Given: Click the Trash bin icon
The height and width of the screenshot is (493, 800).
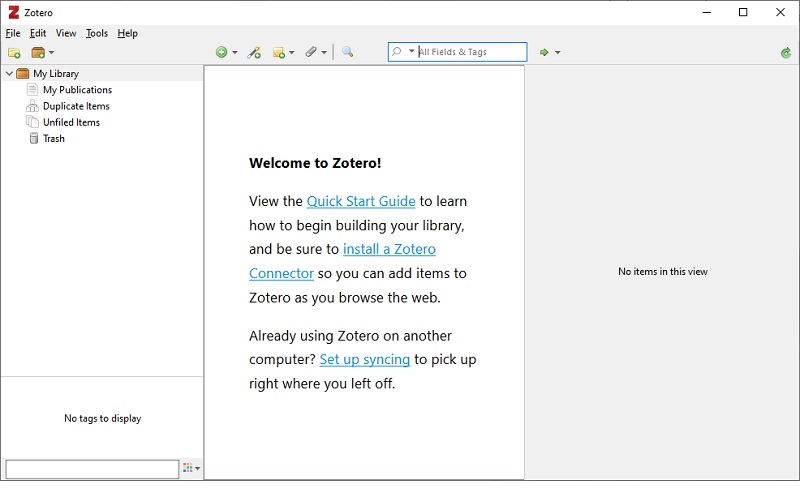Looking at the screenshot, I should [34, 138].
